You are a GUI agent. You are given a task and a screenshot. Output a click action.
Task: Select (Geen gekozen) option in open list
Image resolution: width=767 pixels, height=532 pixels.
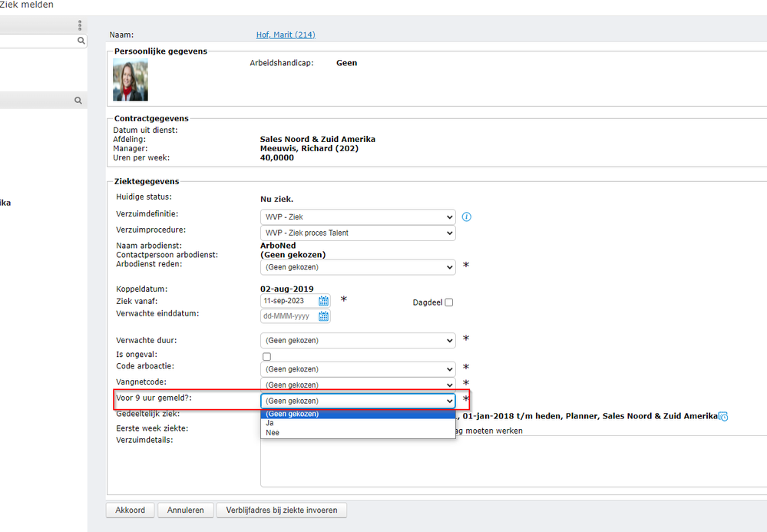(358, 414)
